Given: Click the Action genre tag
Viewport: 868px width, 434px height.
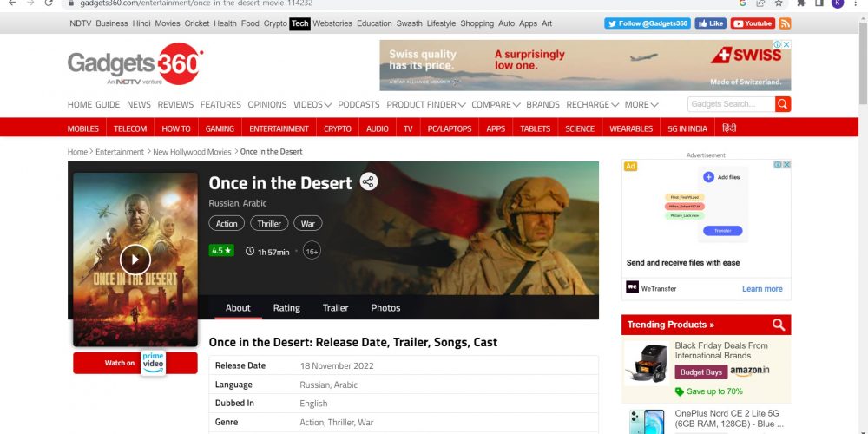Looking at the screenshot, I should point(227,224).
